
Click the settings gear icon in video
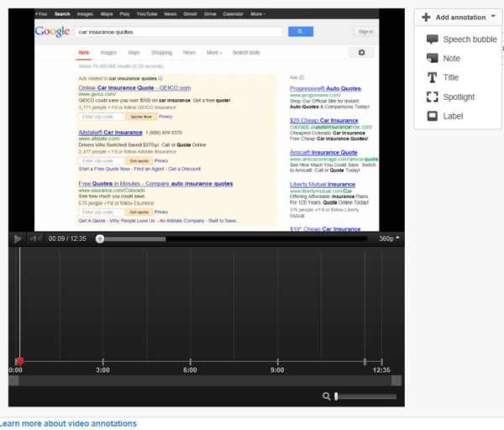coord(361,52)
